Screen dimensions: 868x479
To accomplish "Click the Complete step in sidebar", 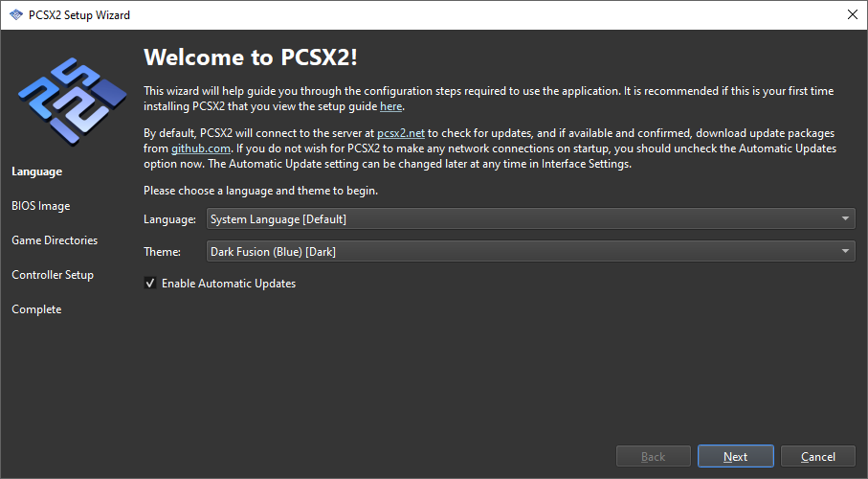I will pos(36,309).
